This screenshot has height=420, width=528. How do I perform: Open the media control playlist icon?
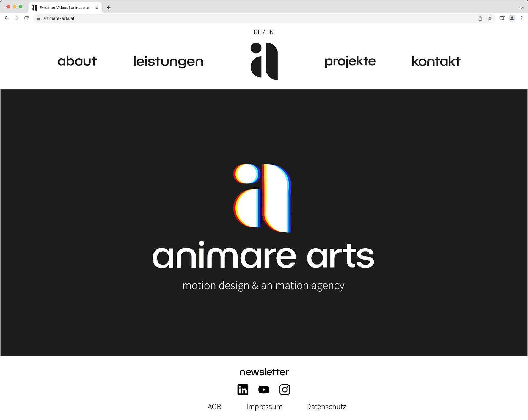click(x=502, y=18)
